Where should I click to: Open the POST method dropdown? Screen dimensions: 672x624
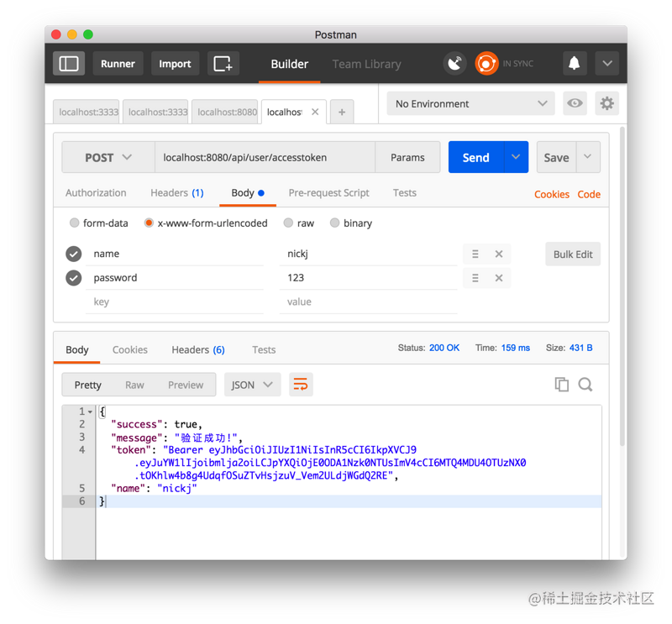coord(108,157)
